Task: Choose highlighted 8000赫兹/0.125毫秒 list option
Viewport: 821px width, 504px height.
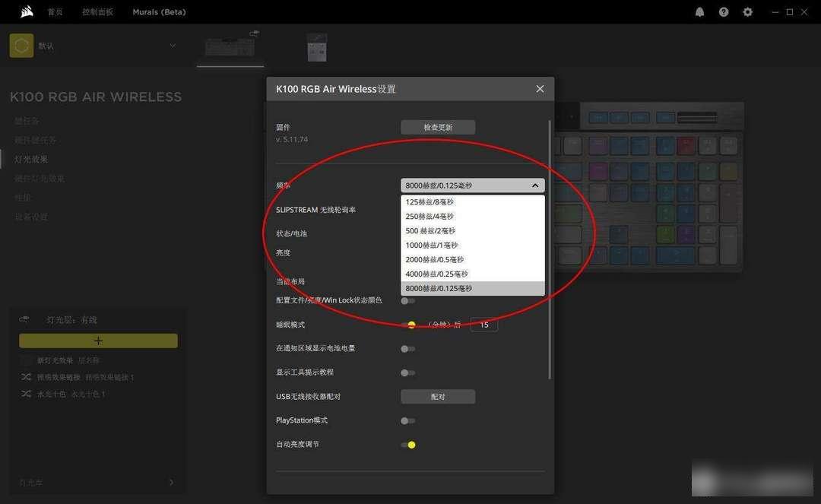Action: (473, 288)
